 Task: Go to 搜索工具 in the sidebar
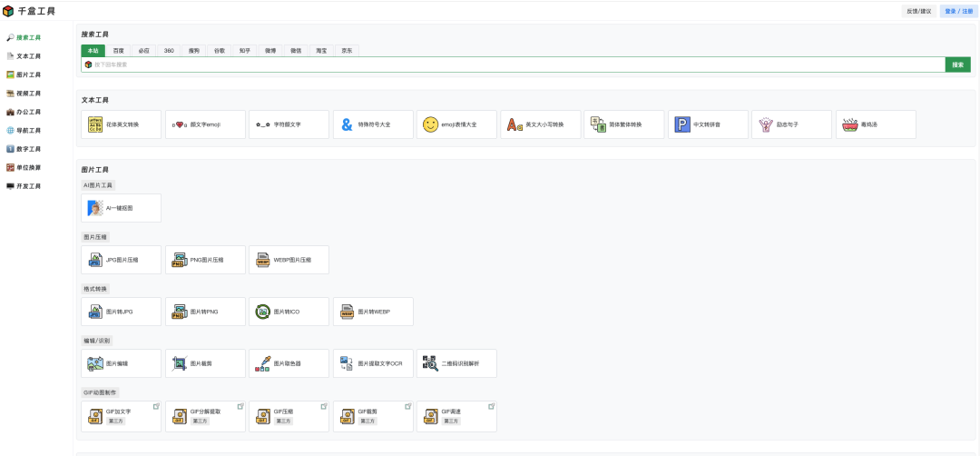[24, 37]
